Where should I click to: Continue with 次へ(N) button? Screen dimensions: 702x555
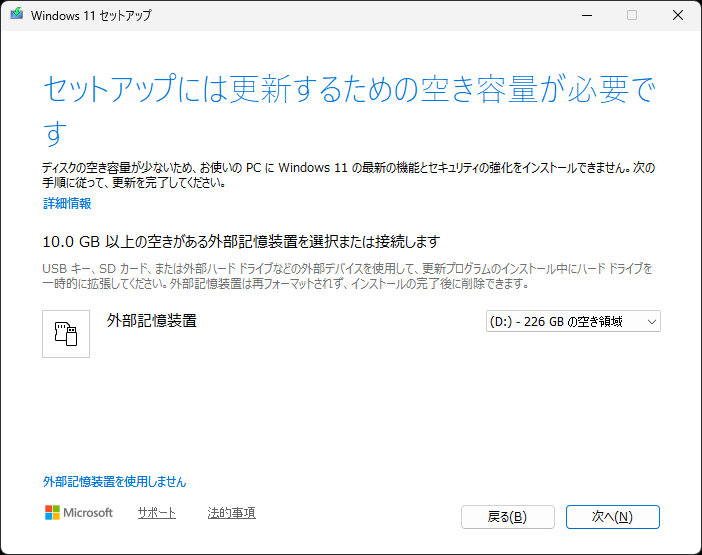coord(612,517)
